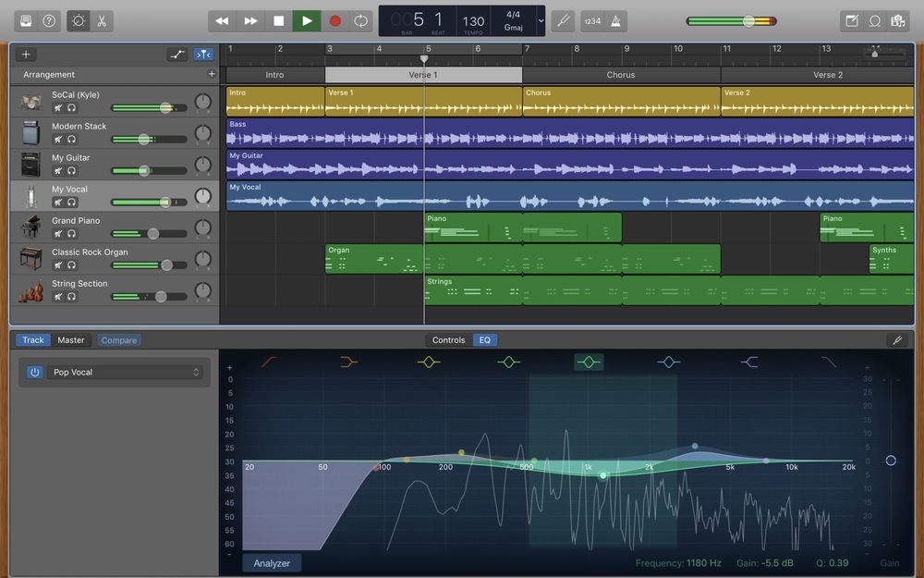This screenshot has width=924, height=578.
Task: Switch to the Controls tab
Action: (448, 340)
